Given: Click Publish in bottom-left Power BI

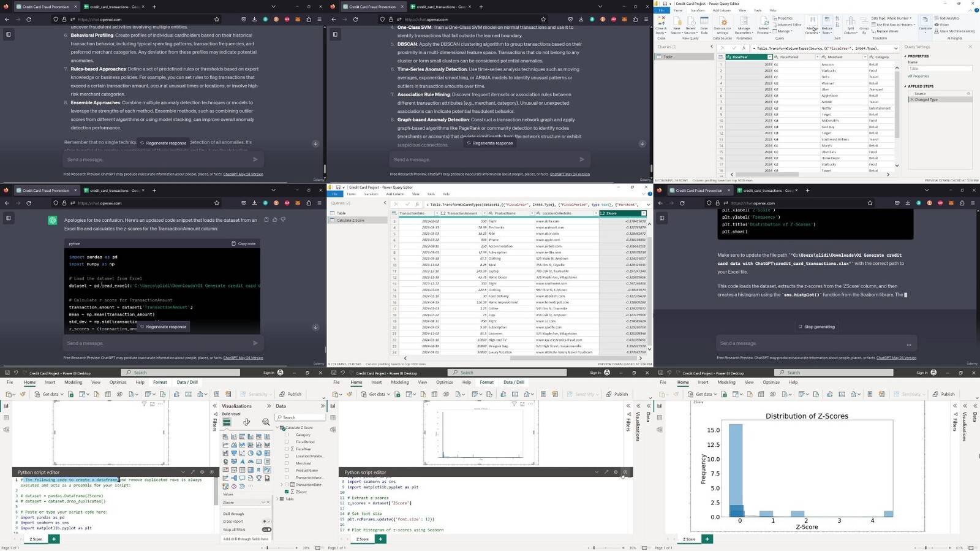Looking at the screenshot, I should click(x=291, y=394).
